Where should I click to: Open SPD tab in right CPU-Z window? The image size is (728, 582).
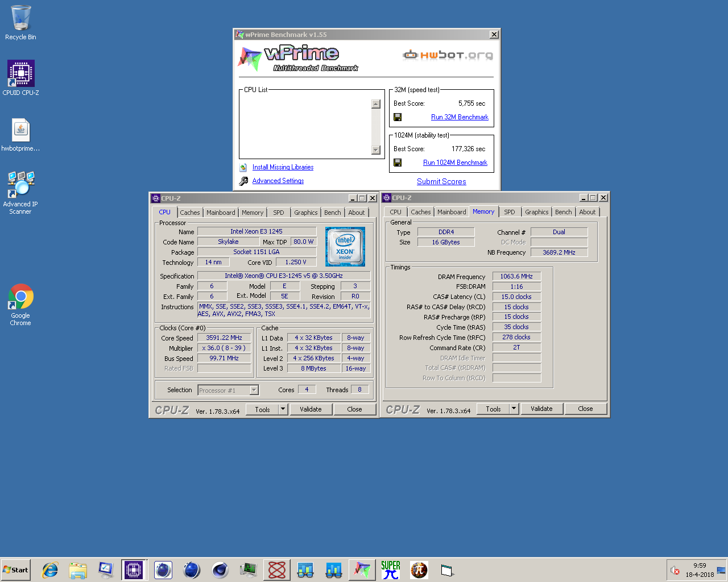tap(510, 212)
